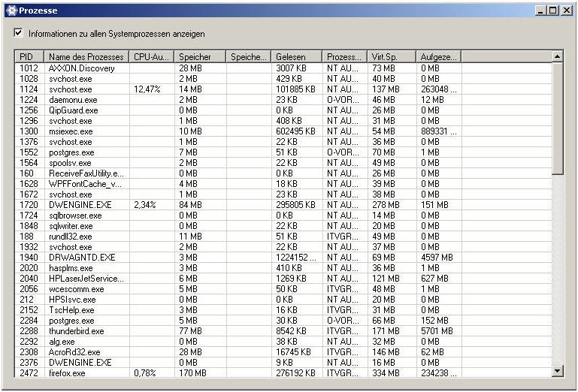
Task: Select the sqlbrowser.exe process row
Action: (75, 215)
